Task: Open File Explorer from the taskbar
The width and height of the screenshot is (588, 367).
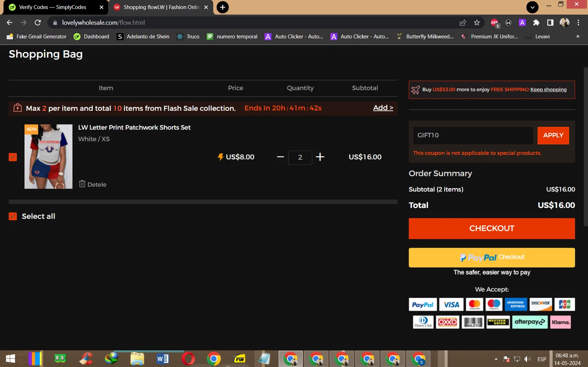Action: tap(137, 358)
